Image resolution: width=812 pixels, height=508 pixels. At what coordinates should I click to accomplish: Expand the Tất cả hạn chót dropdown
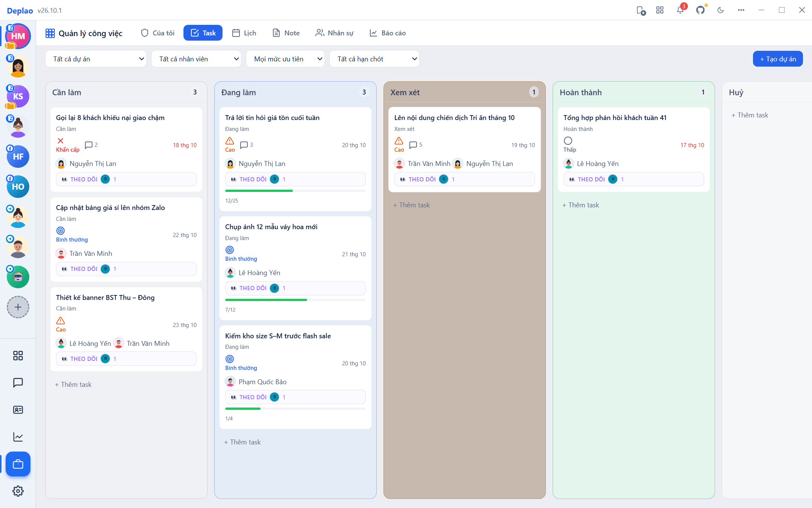[x=374, y=59]
